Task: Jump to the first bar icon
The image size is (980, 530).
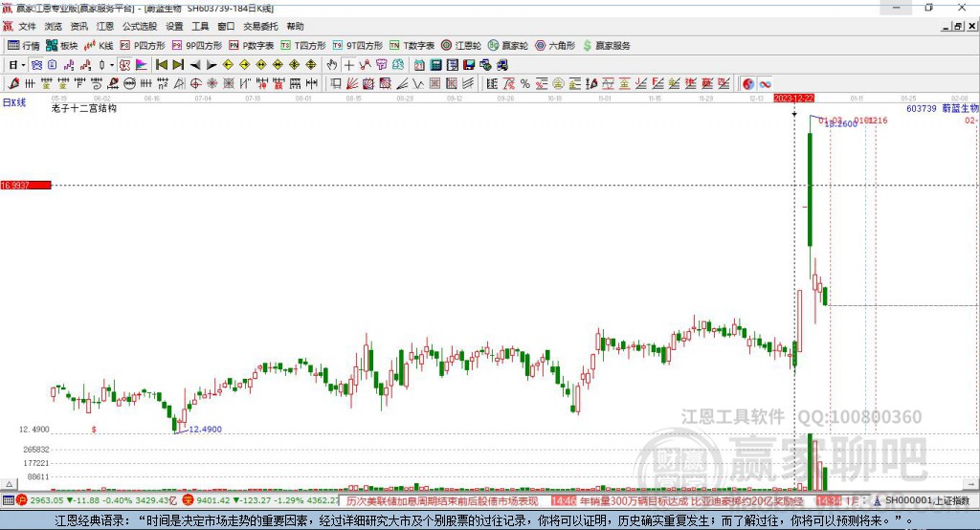Action: point(161,65)
